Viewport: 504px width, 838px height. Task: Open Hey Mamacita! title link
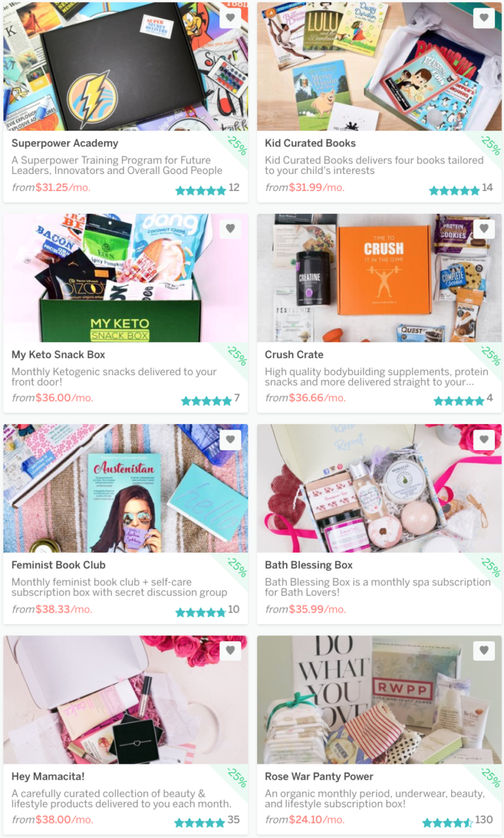(x=48, y=776)
